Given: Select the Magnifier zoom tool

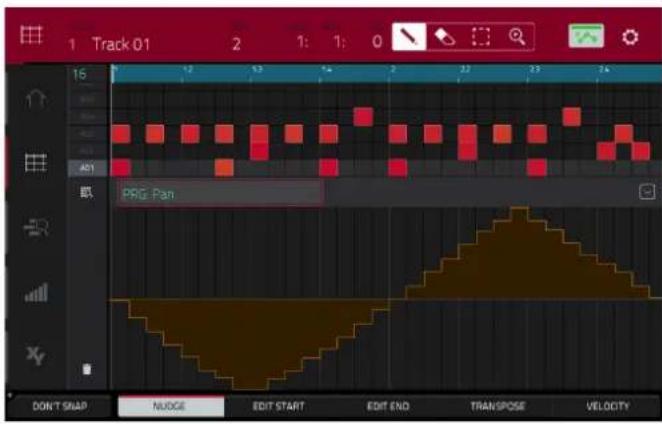Looking at the screenshot, I should 517,37.
